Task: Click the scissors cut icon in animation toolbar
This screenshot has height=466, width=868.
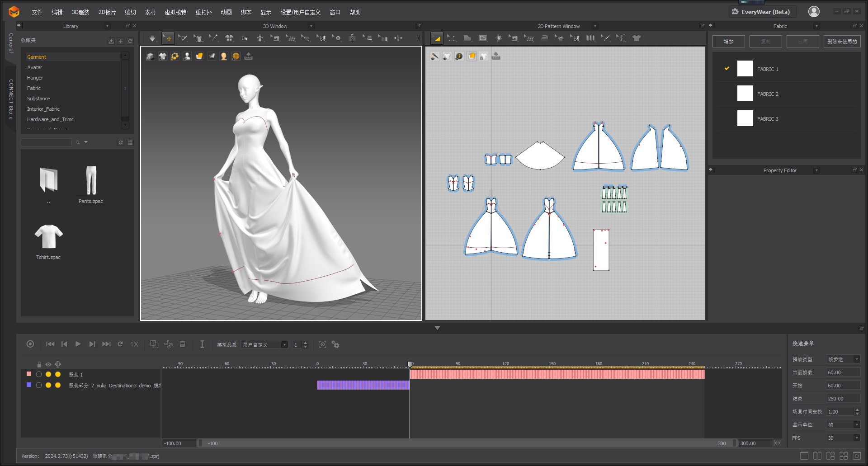Action: pos(168,344)
